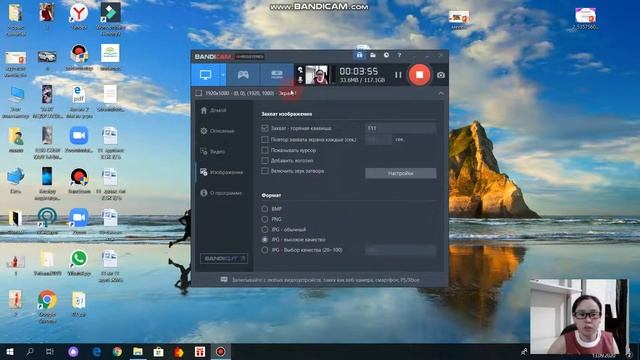Toggle the capture hotkey checkbox
The image size is (640, 360).
point(265,128)
